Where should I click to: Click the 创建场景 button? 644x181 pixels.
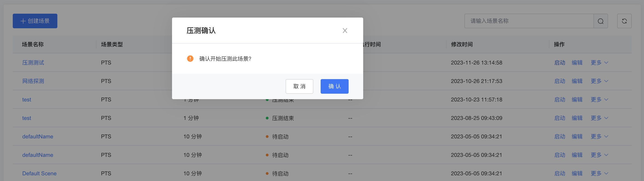[35, 21]
